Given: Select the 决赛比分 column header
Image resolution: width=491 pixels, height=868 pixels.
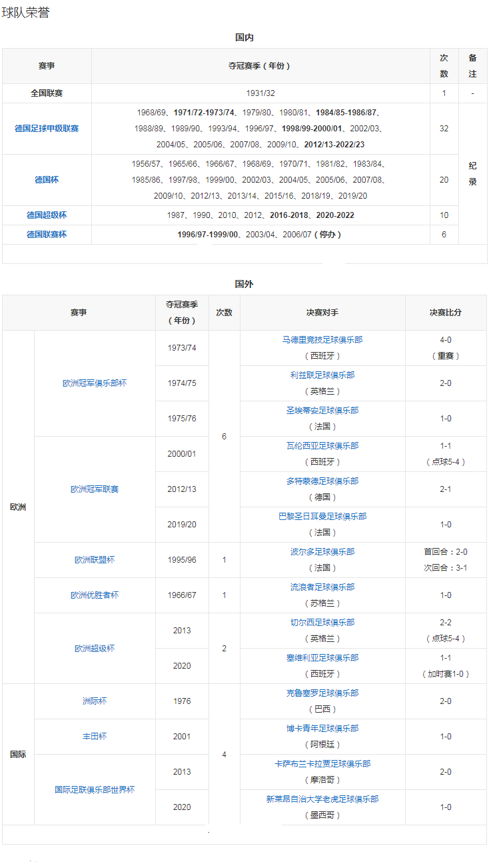Looking at the screenshot, I should (446, 313).
